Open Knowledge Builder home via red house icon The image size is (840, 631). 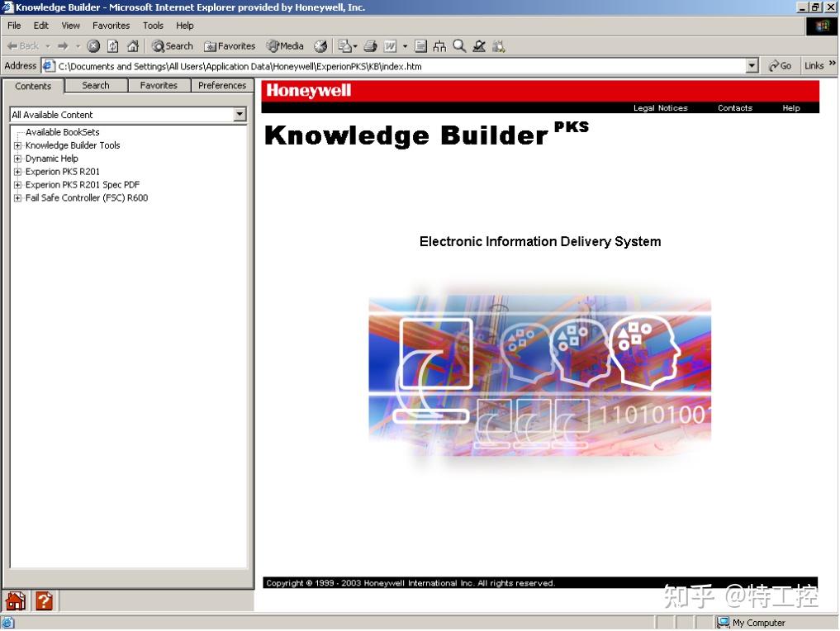(x=15, y=601)
